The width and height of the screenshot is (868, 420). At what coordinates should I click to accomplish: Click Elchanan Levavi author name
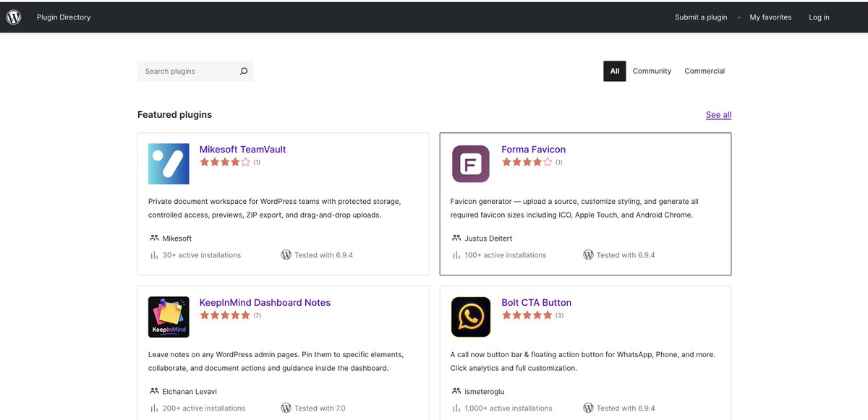point(190,391)
